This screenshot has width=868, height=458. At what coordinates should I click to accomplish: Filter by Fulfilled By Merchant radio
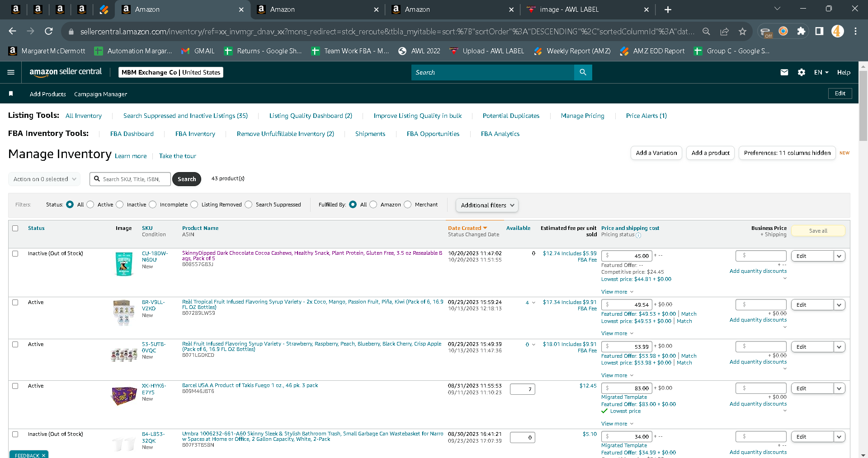coord(408,205)
